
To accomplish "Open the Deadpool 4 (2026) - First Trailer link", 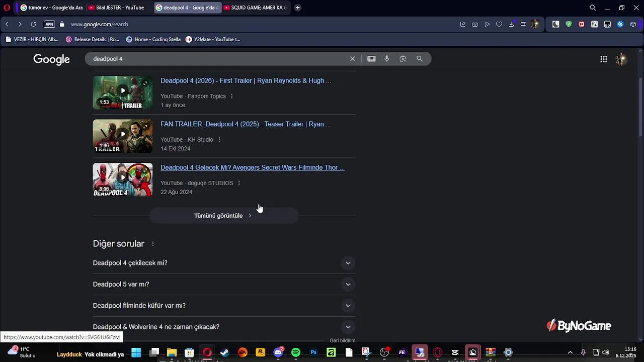I will click(246, 80).
